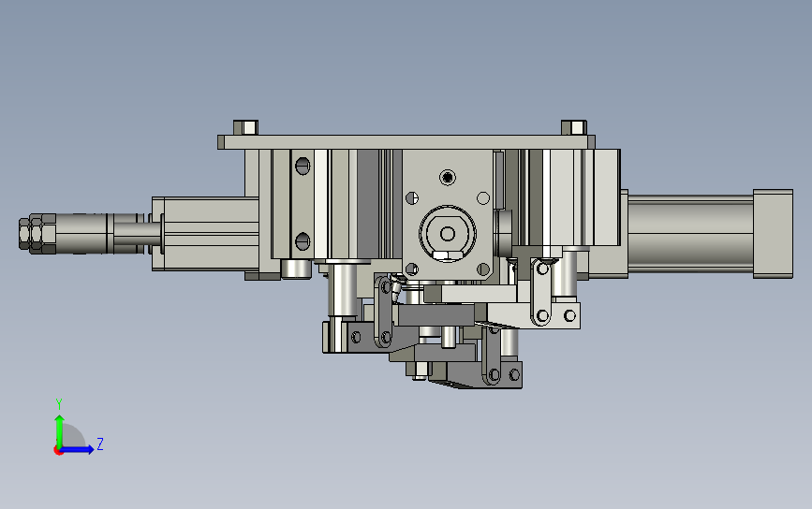Select the large cylinder body on the right side
The width and height of the screenshot is (812, 509).
(690, 234)
